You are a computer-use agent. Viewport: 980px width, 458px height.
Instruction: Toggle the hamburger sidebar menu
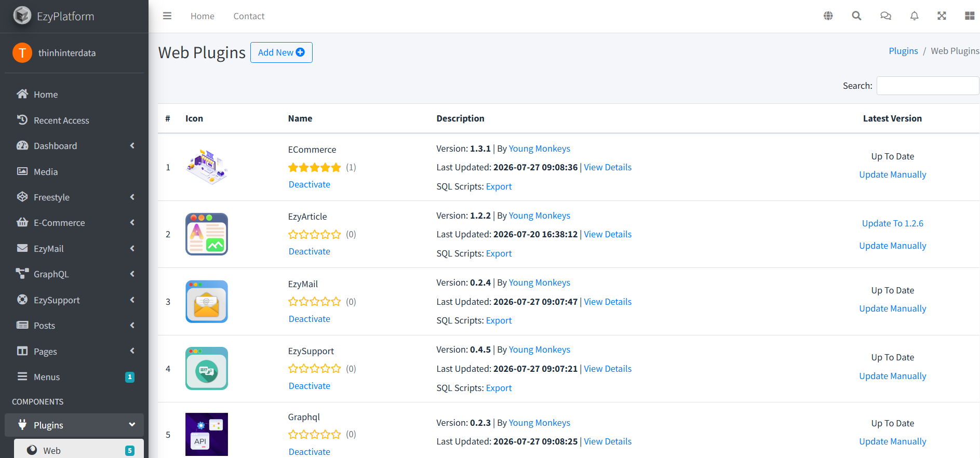point(167,16)
